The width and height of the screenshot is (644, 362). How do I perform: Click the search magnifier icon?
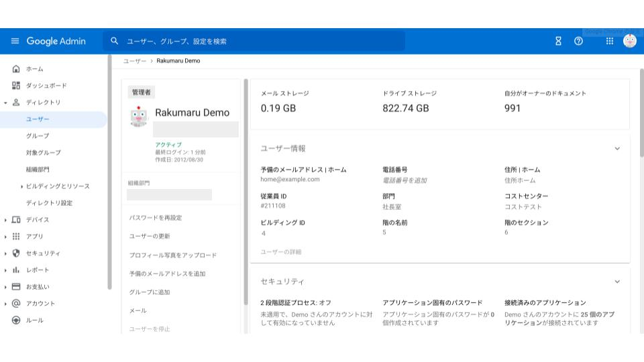pyautogui.click(x=115, y=41)
